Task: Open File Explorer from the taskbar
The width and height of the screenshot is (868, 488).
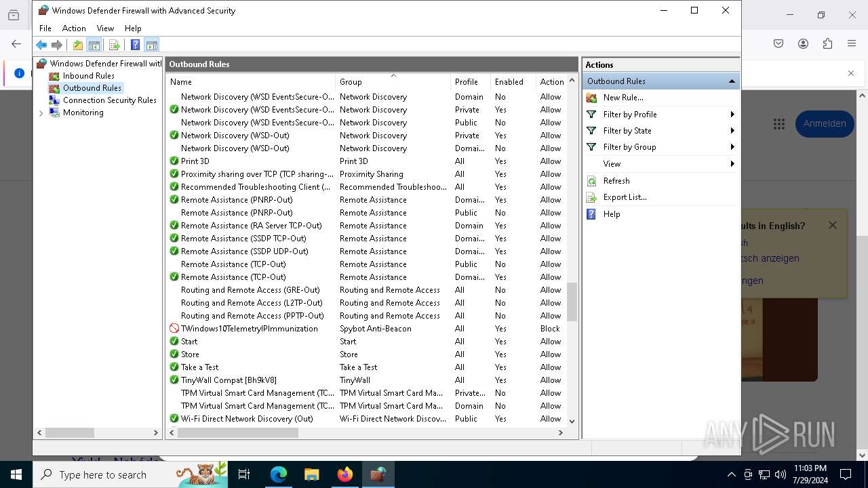Action: pos(312,474)
